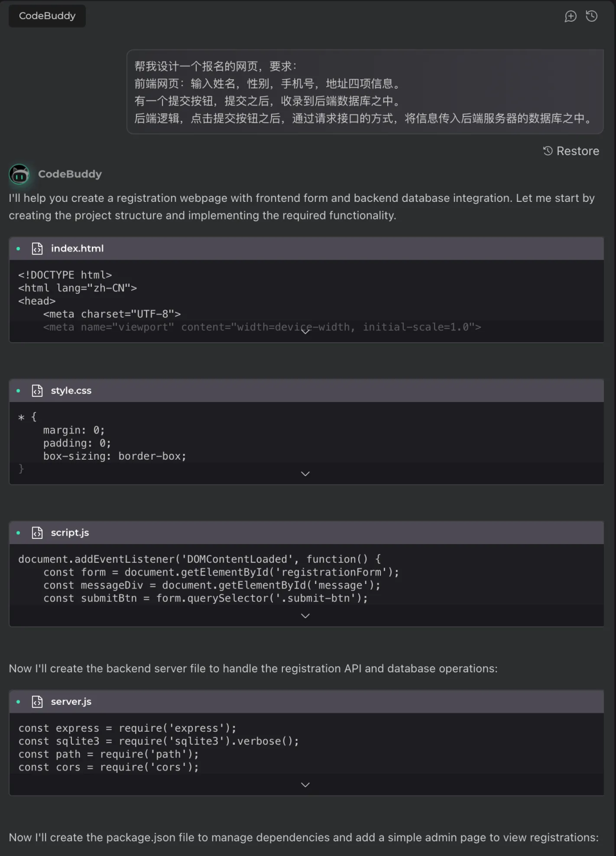Click the code file icon beside style.css
Viewport: 616px width, 856px height.
pyautogui.click(x=37, y=390)
